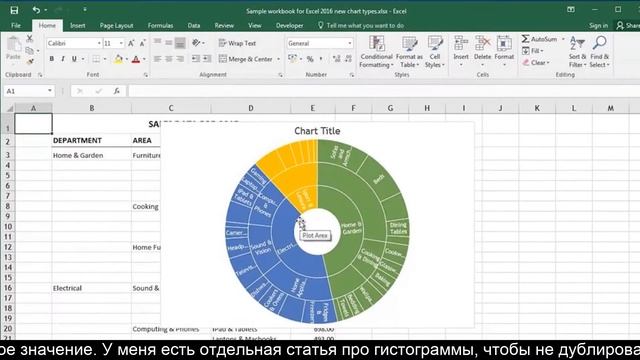Open the Name Box dropdown arrow
This screenshot has height=360, width=640.
click(49, 91)
